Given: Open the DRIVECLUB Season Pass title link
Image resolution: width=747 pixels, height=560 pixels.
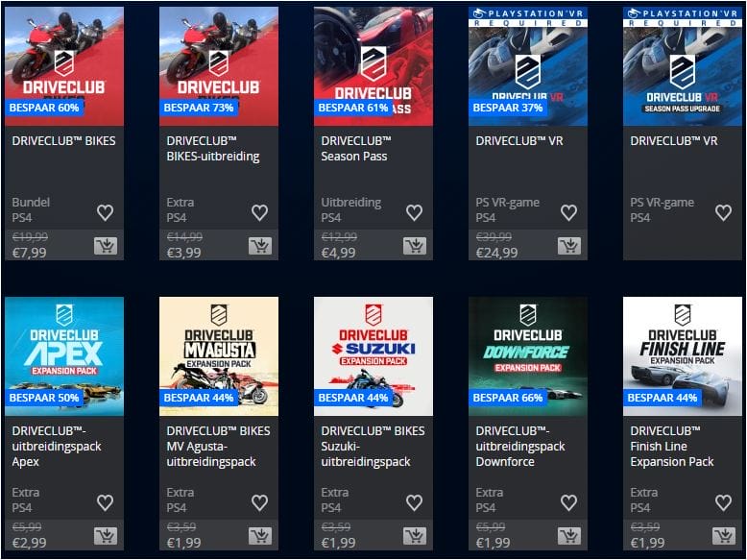Looking at the screenshot, I should coord(356,148).
